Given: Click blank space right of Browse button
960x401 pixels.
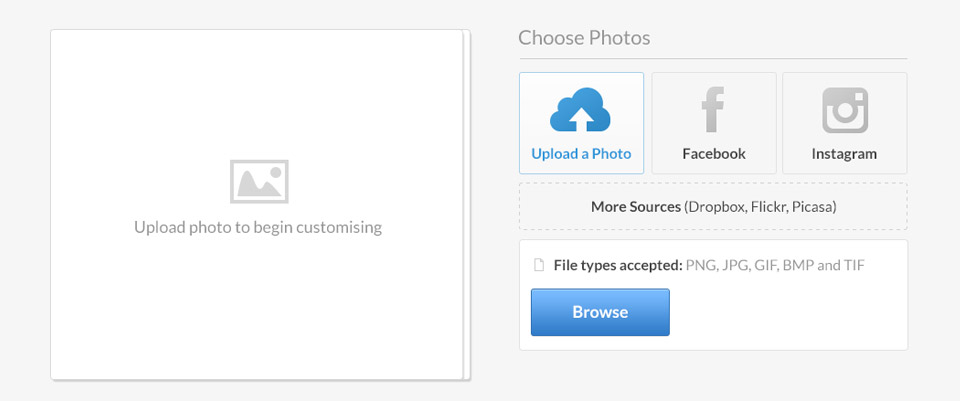Looking at the screenshot, I should pyautogui.click(x=790, y=312).
